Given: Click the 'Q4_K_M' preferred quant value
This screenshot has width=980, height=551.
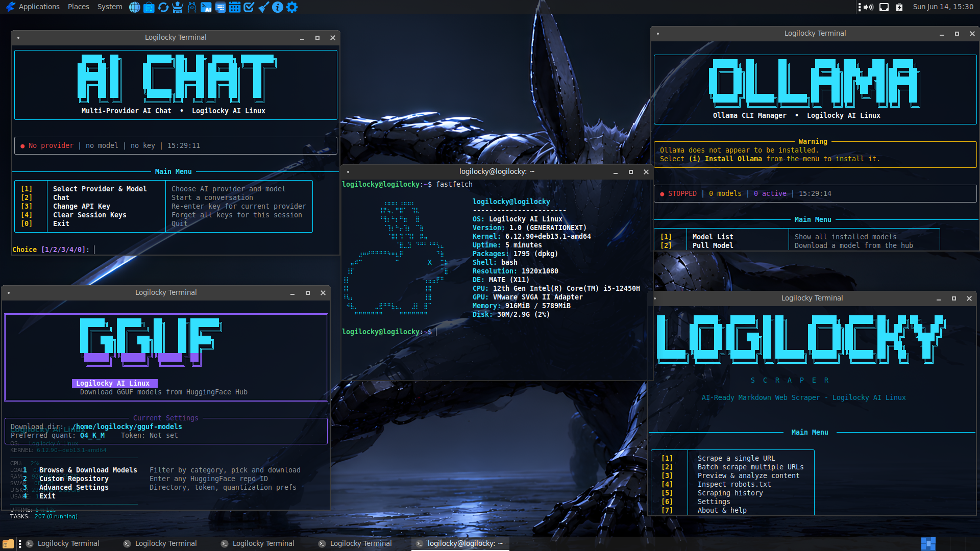Looking at the screenshot, I should (92, 436).
